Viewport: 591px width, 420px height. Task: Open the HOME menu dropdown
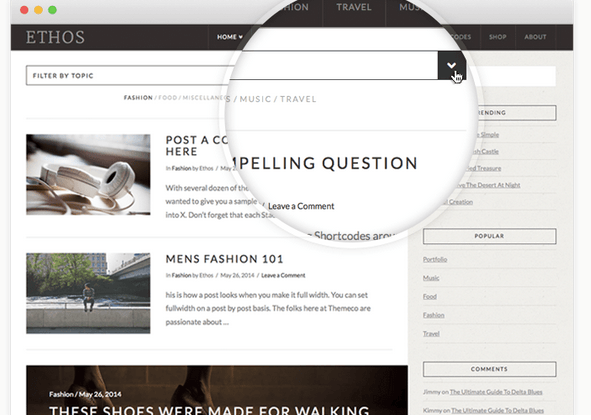(x=229, y=37)
